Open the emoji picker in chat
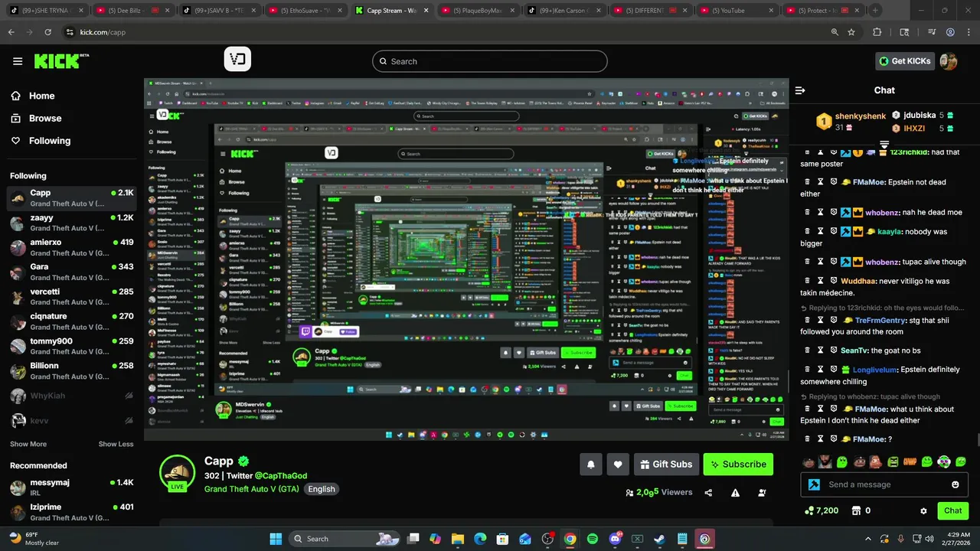This screenshot has width=980, height=551. (x=955, y=484)
